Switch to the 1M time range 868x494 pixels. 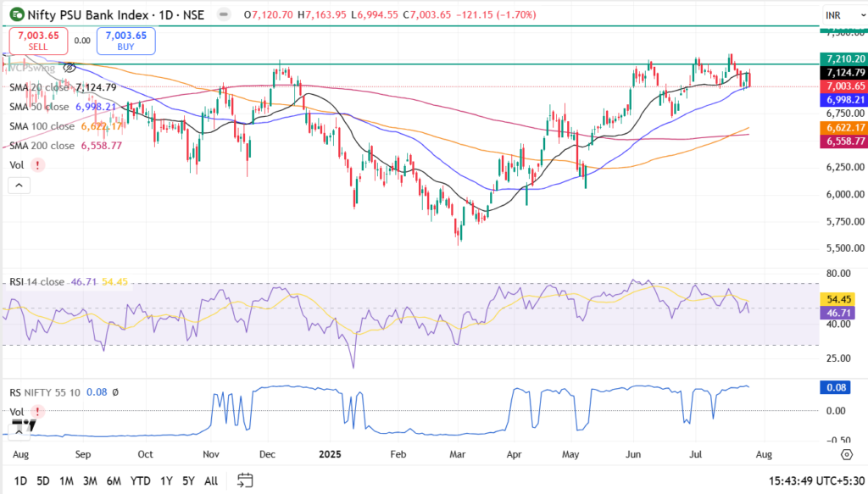coord(66,480)
